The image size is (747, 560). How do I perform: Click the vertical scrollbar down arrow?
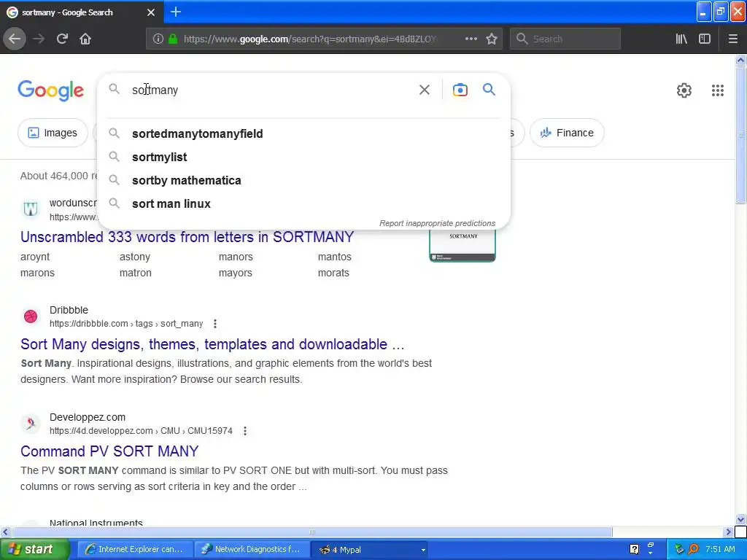pyautogui.click(x=740, y=519)
